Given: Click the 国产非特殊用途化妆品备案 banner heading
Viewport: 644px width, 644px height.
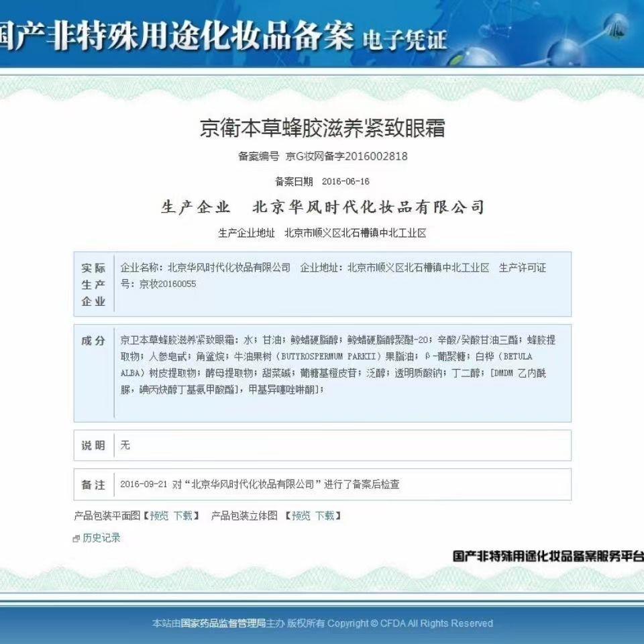Looking at the screenshot, I should pyautogui.click(x=176, y=36).
